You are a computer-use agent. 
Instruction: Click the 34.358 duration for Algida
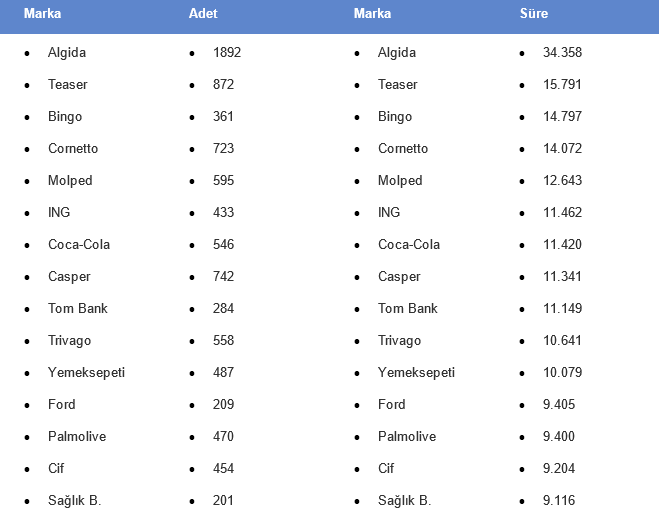click(x=562, y=53)
